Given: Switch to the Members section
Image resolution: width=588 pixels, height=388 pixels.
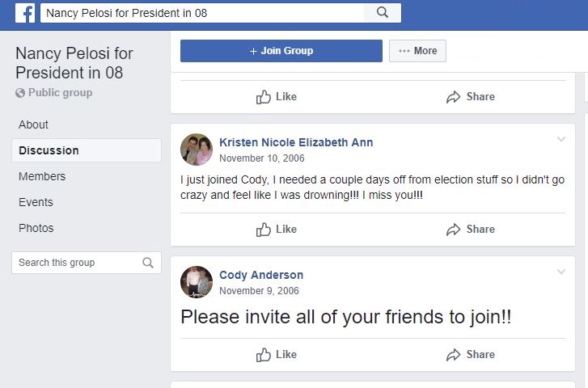Looking at the screenshot, I should (x=42, y=176).
